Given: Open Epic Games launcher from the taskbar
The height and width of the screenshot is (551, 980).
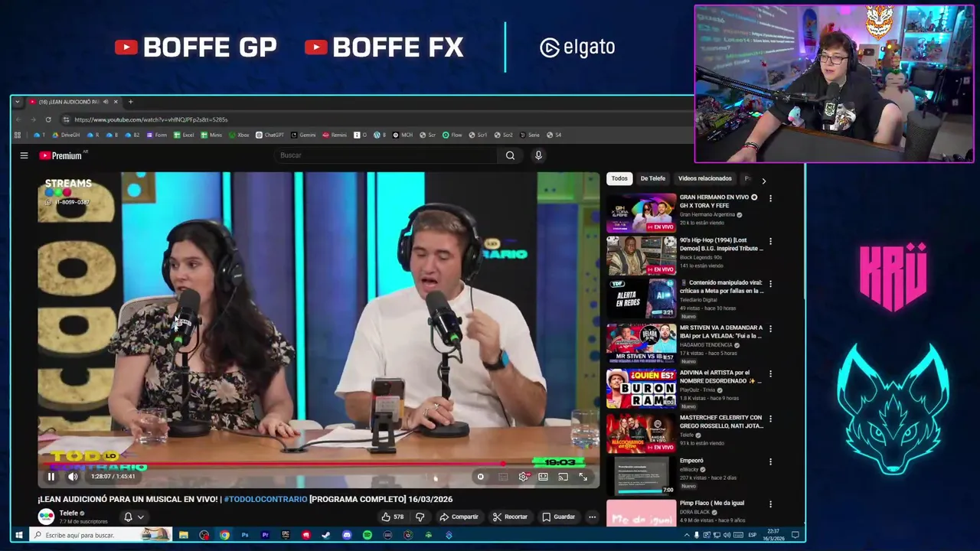Looking at the screenshot, I should pos(286,535).
